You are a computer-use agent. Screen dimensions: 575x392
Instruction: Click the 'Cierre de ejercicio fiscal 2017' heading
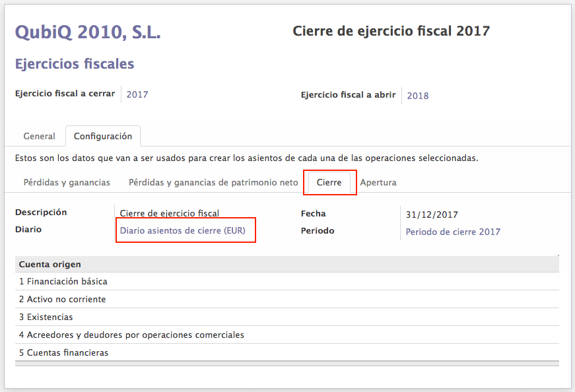click(391, 31)
